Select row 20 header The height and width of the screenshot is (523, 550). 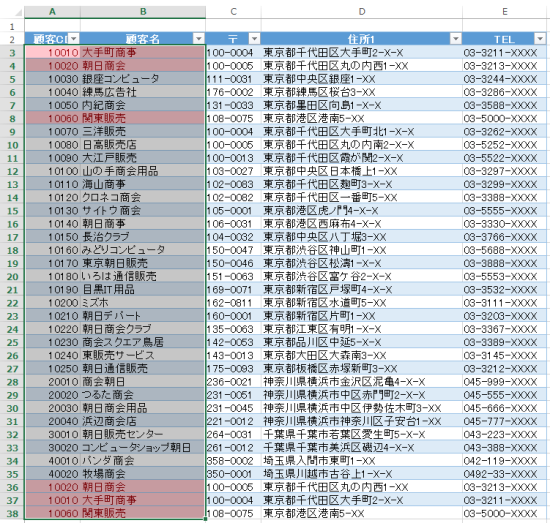click(12, 276)
